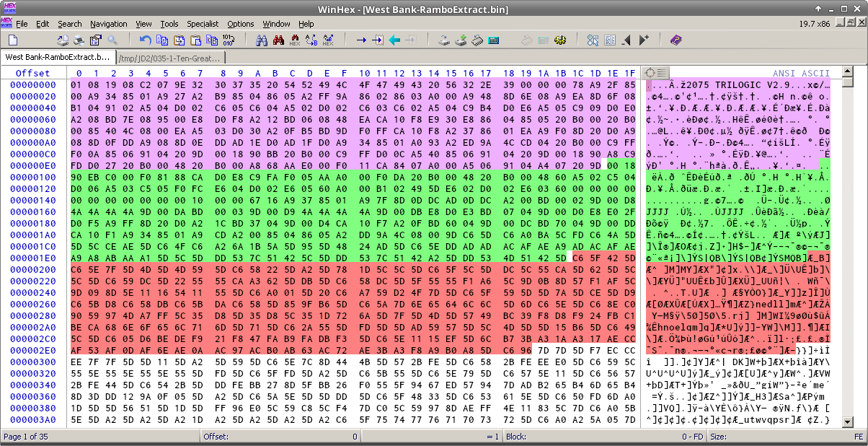Open the Navigation menu
The height and width of the screenshot is (446, 868).
(x=109, y=24)
